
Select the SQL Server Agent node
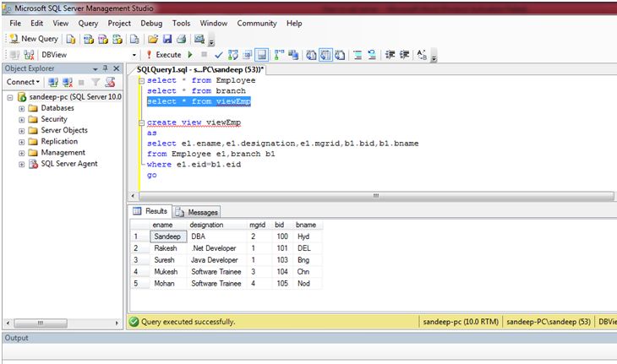coord(68,164)
